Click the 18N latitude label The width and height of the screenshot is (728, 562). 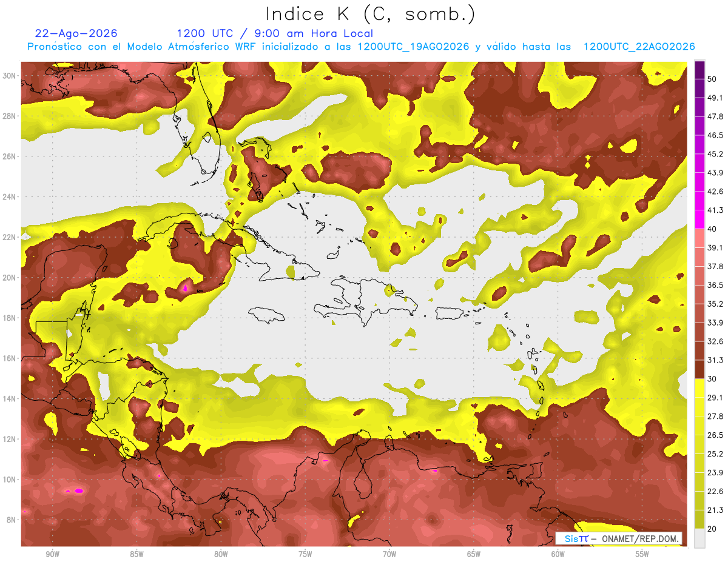10,318
